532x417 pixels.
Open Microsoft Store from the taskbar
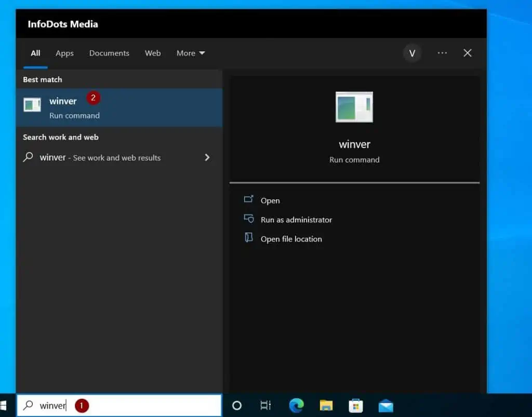pos(356,406)
